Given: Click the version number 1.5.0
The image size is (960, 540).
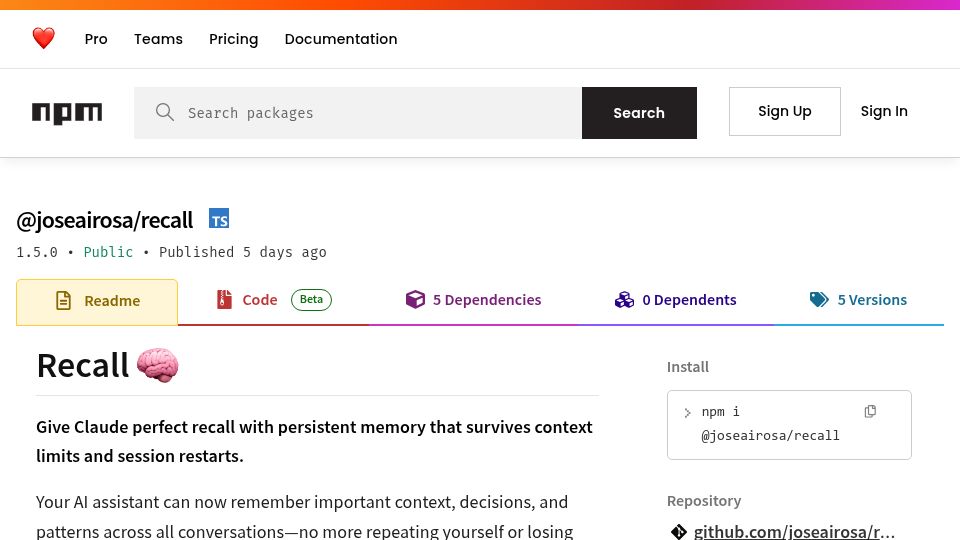Looking at the screenshot, I should [37, 252].
